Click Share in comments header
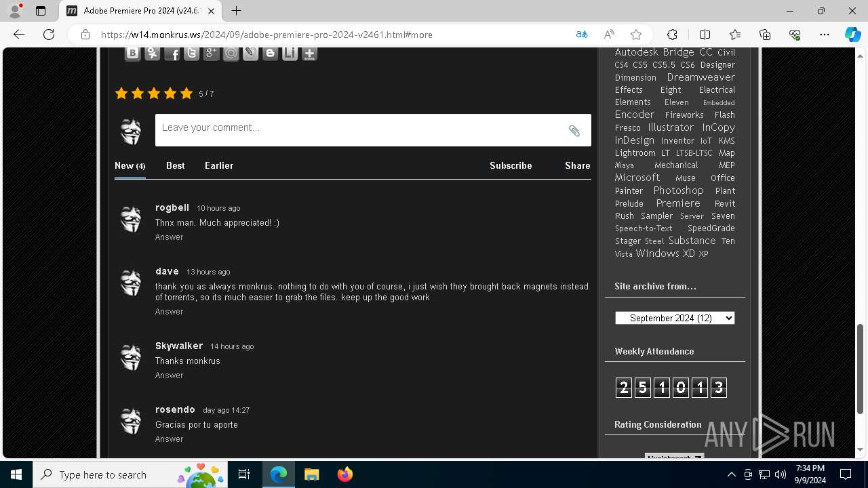 [578, 165]
